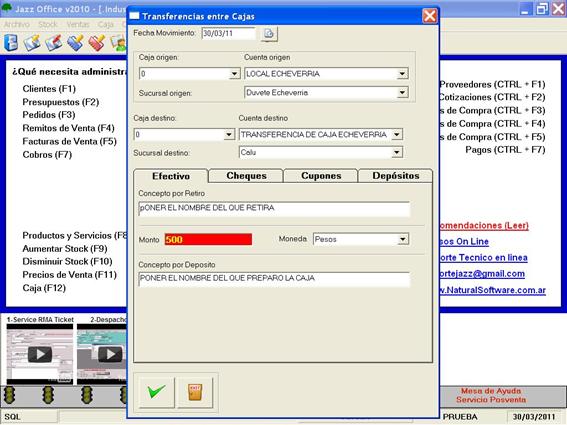Expand the Caja origen dropdown
The height and width of the screenshot is (425, 567).
[234, 74]
